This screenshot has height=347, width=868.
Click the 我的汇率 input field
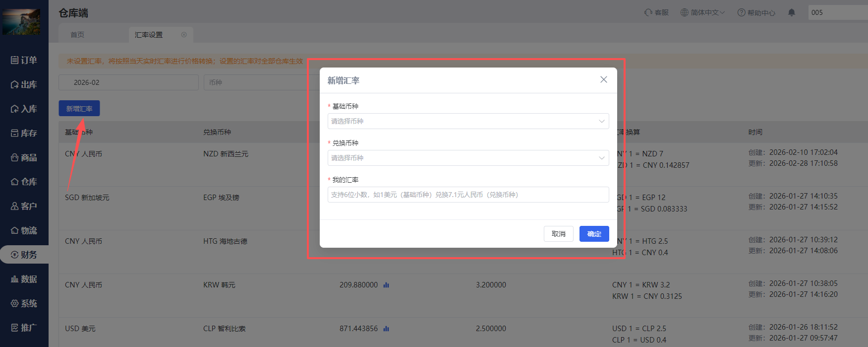coord(468,195)
